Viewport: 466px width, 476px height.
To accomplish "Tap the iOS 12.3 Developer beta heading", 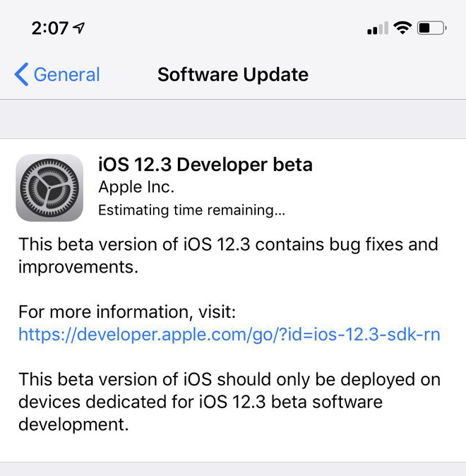I will tap(205, 165).
